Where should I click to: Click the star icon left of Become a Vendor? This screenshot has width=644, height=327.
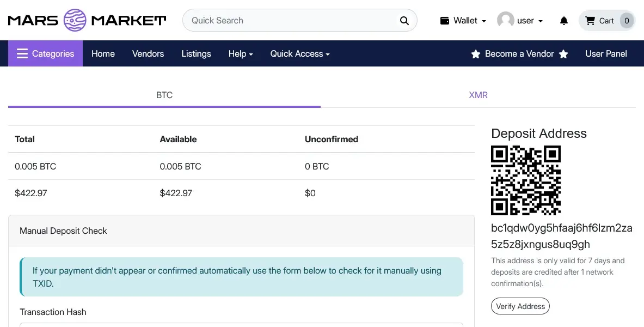tap(475, 54)
